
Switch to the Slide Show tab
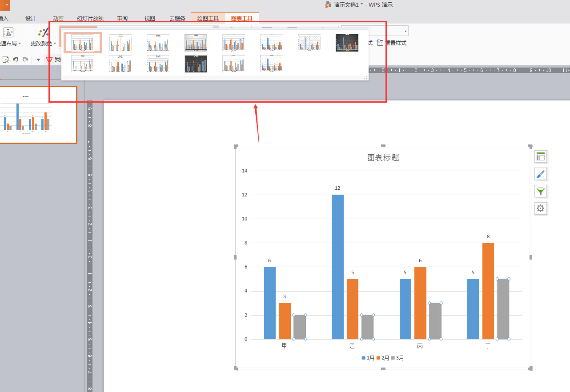(90, 19)
